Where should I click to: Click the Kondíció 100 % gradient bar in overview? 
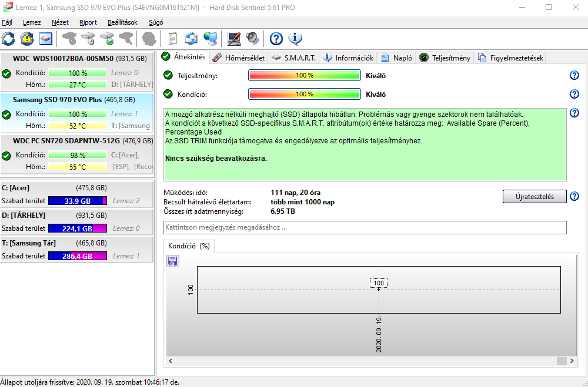305,94
